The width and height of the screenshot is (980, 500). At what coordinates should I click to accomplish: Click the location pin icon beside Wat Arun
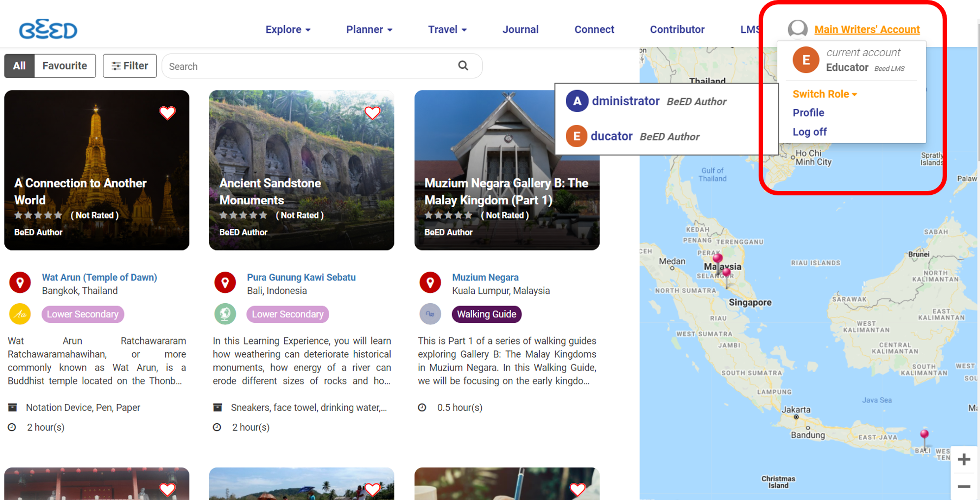tap(20, 282)
